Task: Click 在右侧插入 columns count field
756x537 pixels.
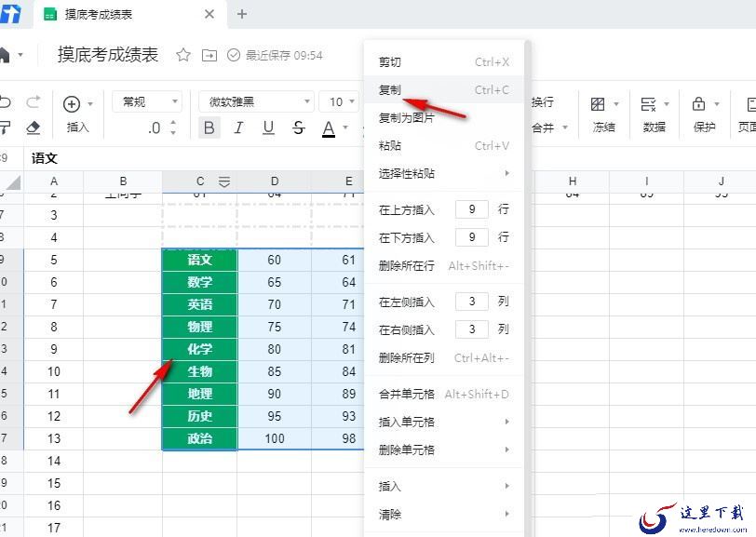Action: point(472,329)
